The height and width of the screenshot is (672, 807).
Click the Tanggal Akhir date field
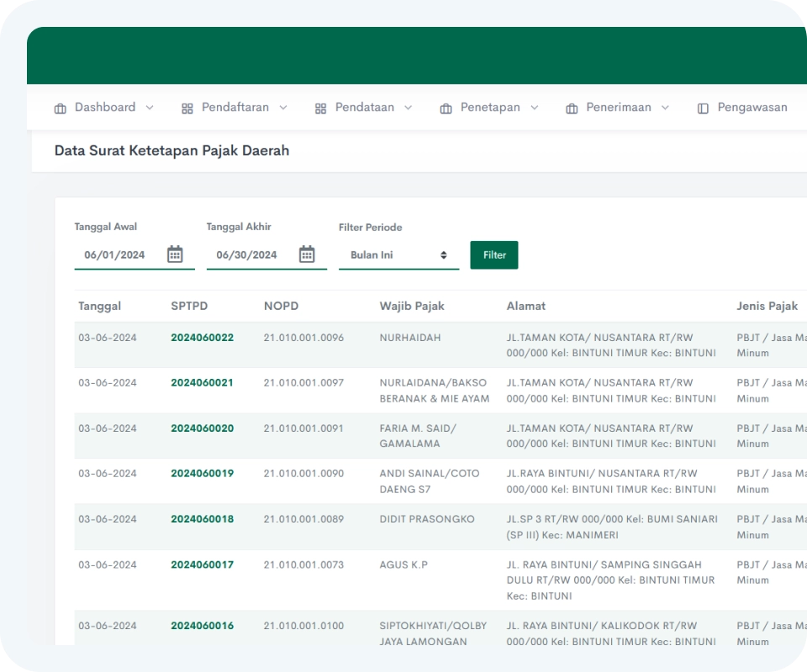266,255
